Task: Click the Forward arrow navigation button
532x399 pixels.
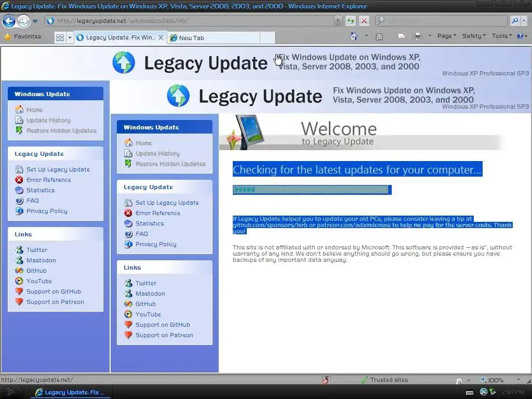Action: point(23,21)
